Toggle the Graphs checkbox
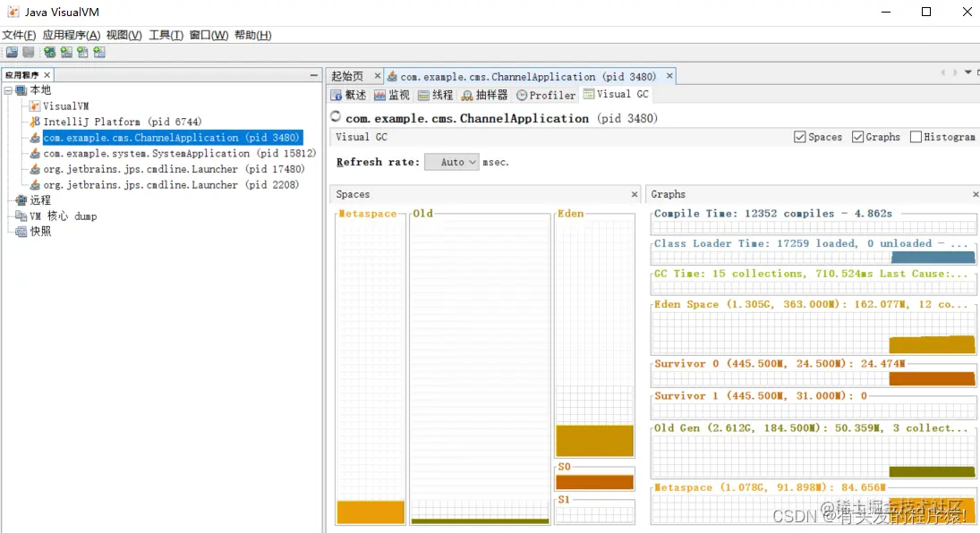This screenshot has height=533, width=980. (857, 137)
